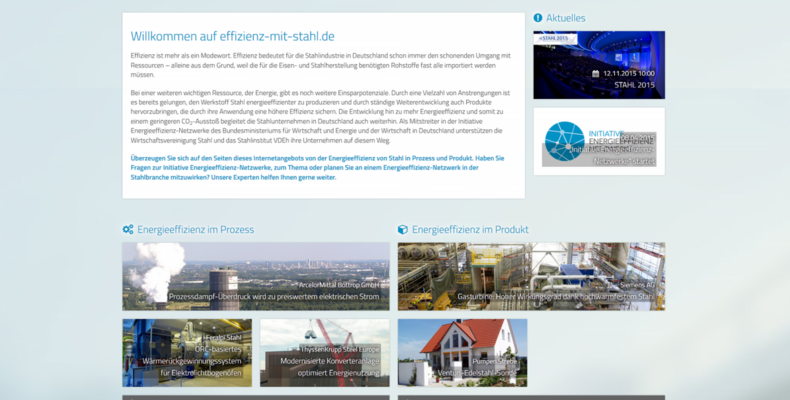Click the 'Prozessdampf-Überdruck wird zu preiswertem elektrischen Strom' caption

pos(274,297)
